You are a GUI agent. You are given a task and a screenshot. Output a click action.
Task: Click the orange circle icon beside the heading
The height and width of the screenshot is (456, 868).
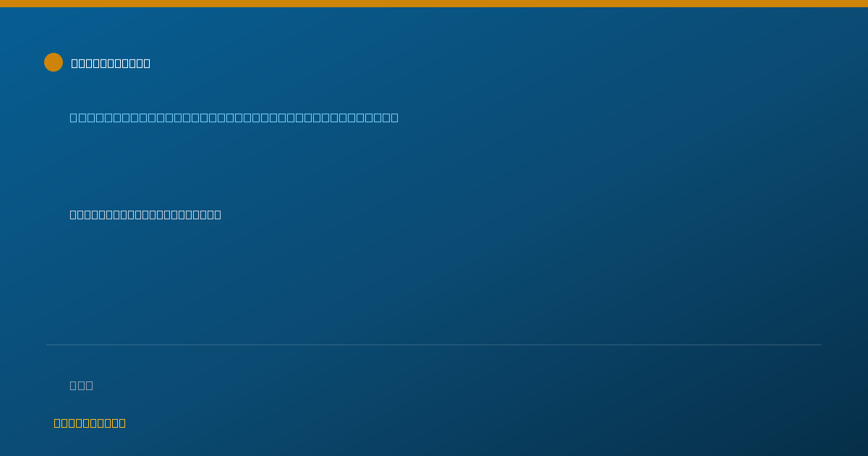[54, 62]
